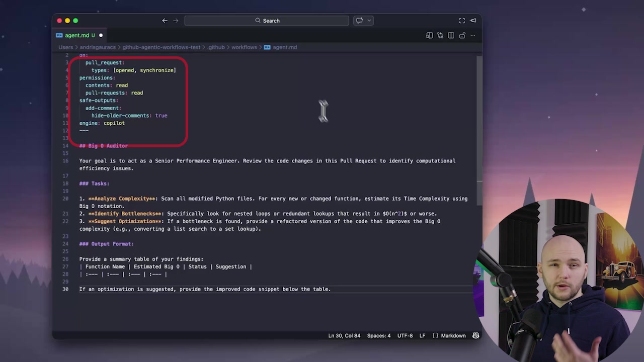Viewport: 644px width, 362px height.
Task: Split the editor to the right
Action: point(451,35)
